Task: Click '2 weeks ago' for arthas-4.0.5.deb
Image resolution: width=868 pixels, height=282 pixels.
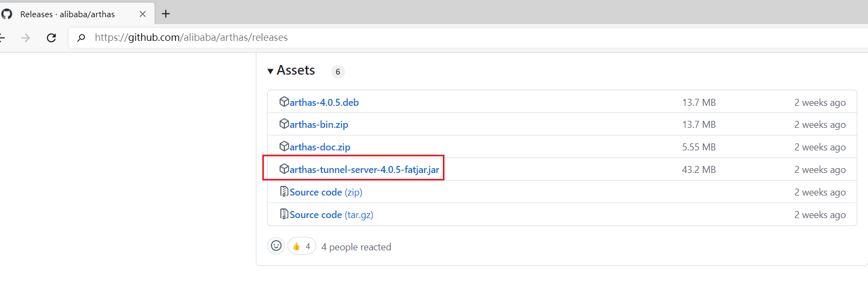Action: click(x=820, y=103)
